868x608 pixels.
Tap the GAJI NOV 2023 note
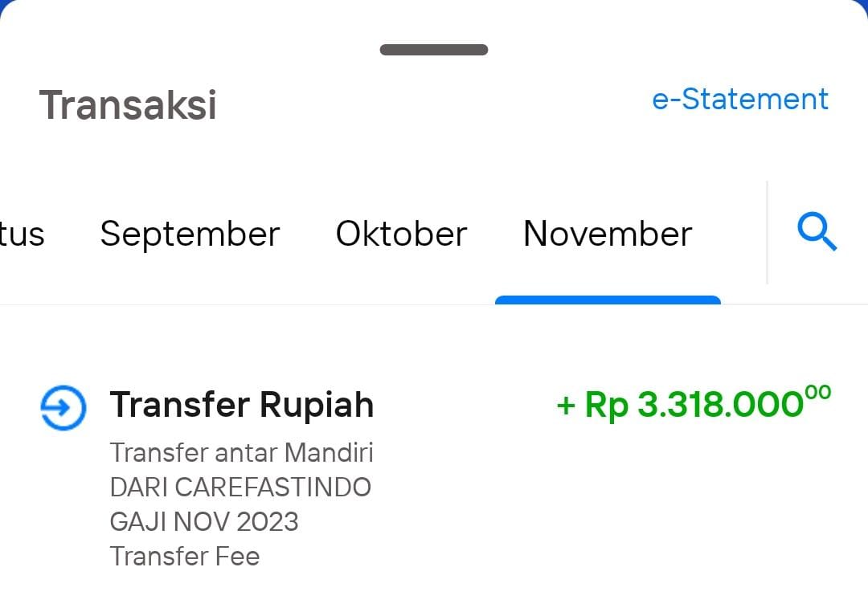point(203,522)
